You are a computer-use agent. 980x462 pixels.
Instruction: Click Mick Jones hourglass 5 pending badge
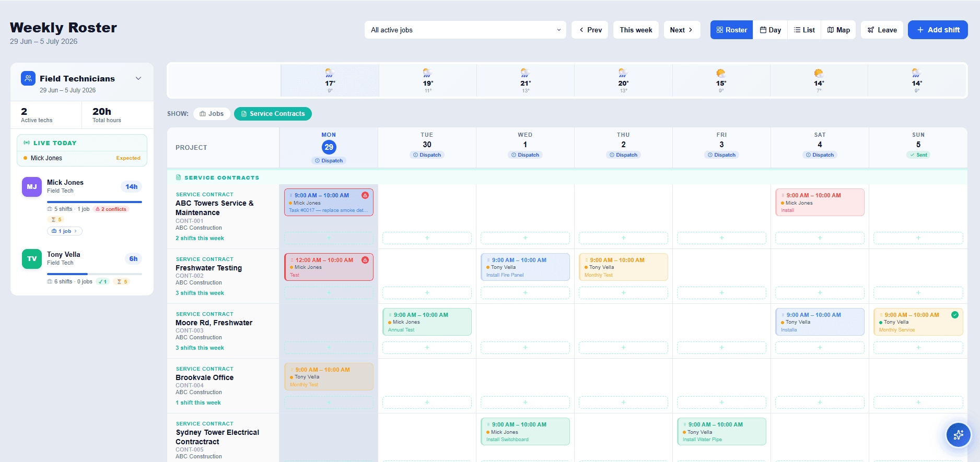tap(56, 220)
